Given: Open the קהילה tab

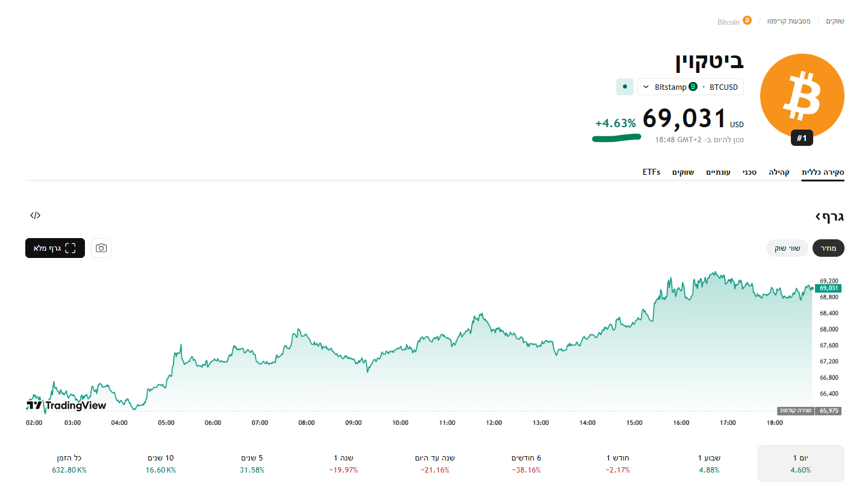Looking at the screenshot, I should 779,172.
